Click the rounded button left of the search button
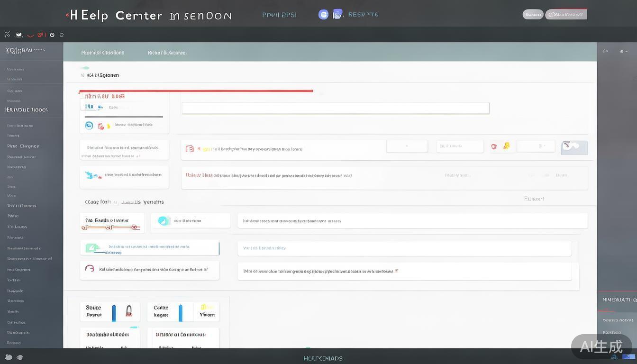Image resolution: width=637 pixels, height=364 pixels. 533,14
